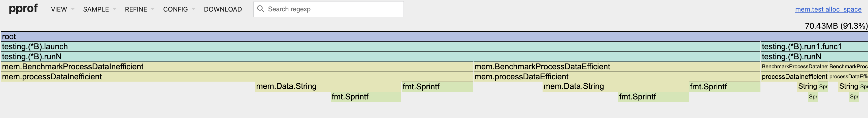The height and width of the screenshot is (118, 868).
Task: Click the mem.processDataEfficient flame bar
Action: tap(617, 77)
